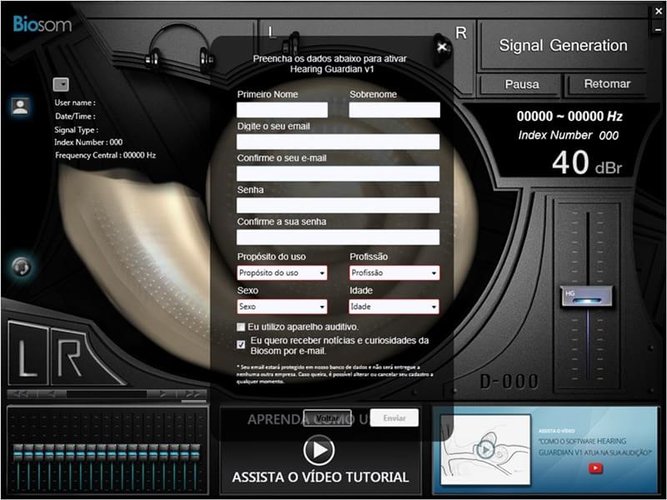667x500 pixels.
Task: Click in the Primeiro Nome field
Action: point(282,110)
